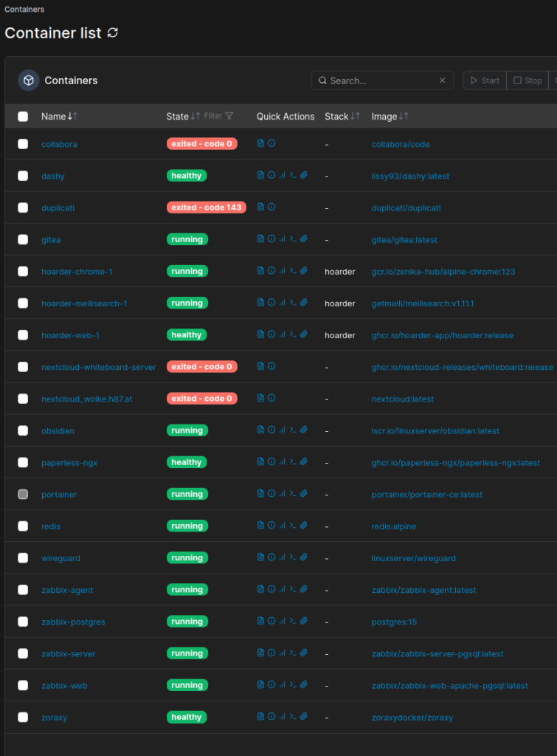Check the duplicati row checkbox
Viewport: 557px width, 756px height.
coord(23,207)
